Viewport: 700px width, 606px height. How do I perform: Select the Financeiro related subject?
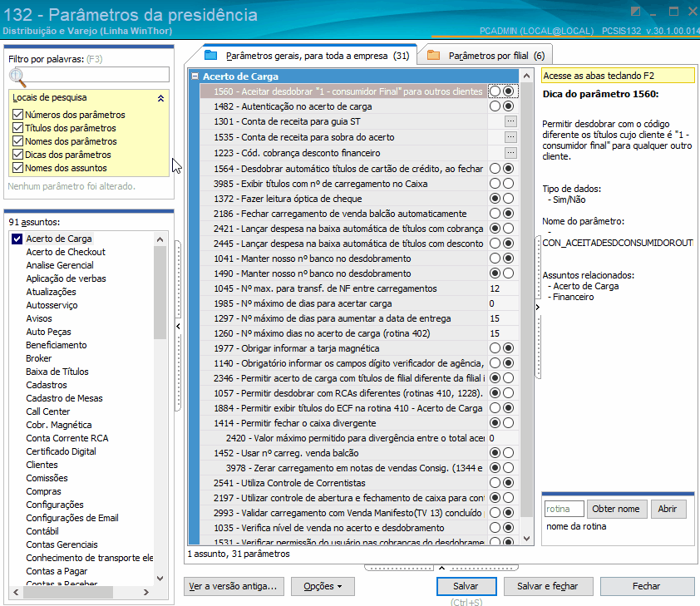tap(573, 298)
